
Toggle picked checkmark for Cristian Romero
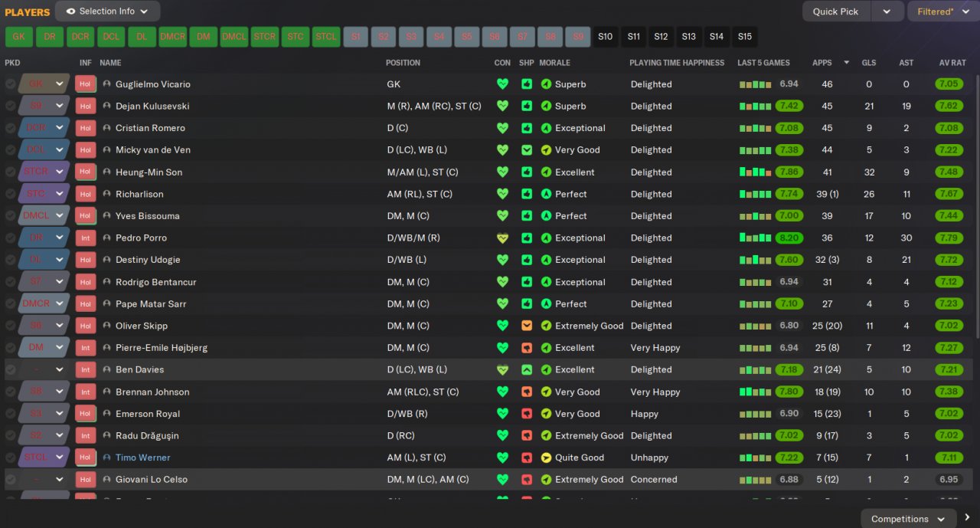11,128
